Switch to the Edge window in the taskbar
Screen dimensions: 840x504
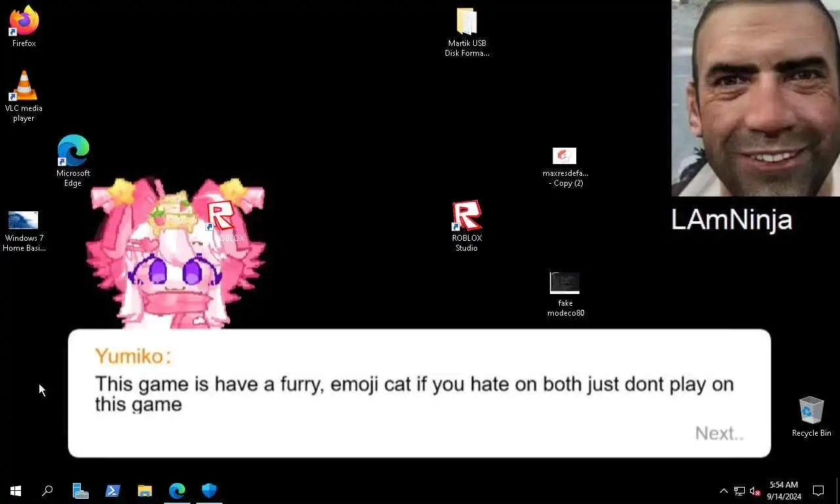(x=177, y=490)
